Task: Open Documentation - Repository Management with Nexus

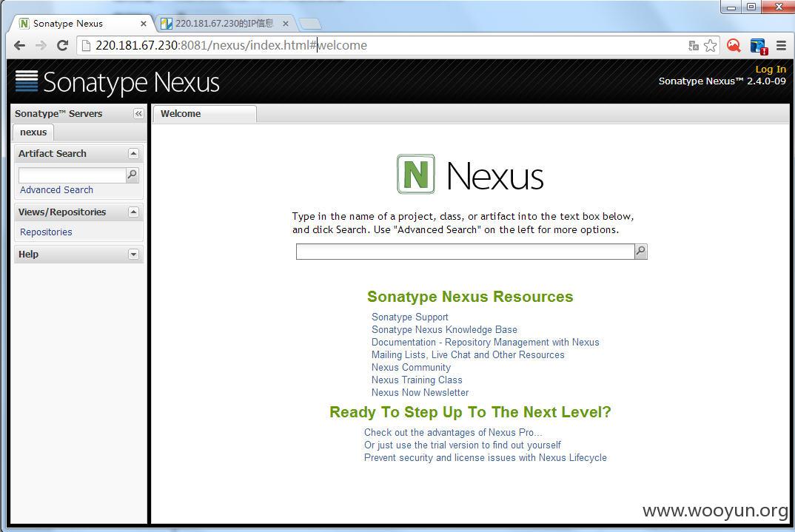Action: tap(485, 342)
